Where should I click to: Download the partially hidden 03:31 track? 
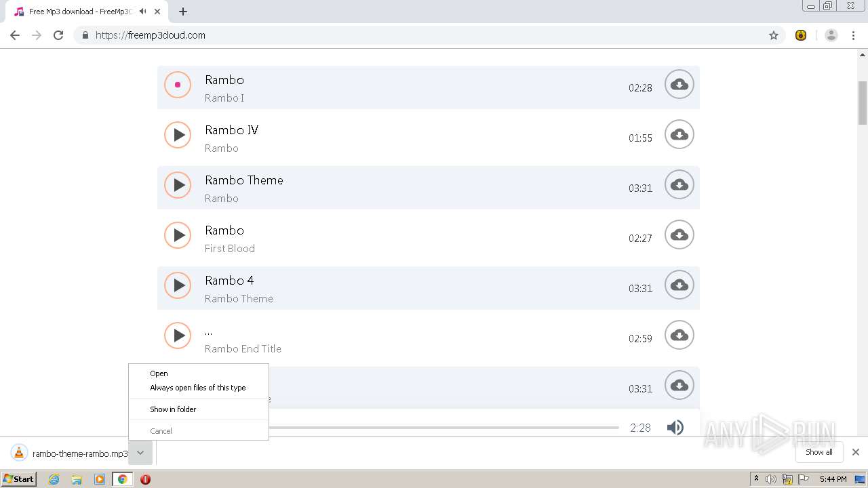click(x=679, y=386)
